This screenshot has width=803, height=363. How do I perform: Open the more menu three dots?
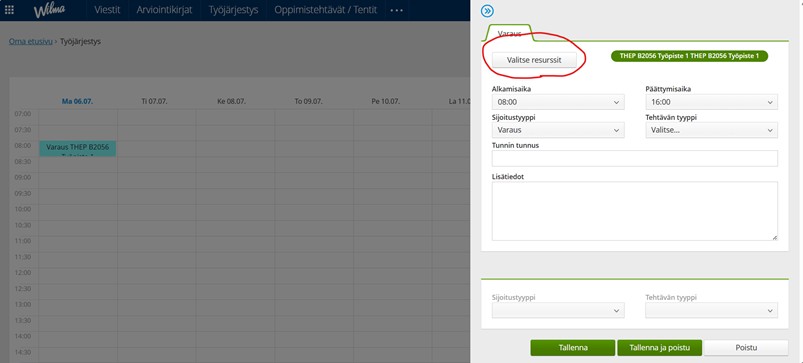coord(396,10)
